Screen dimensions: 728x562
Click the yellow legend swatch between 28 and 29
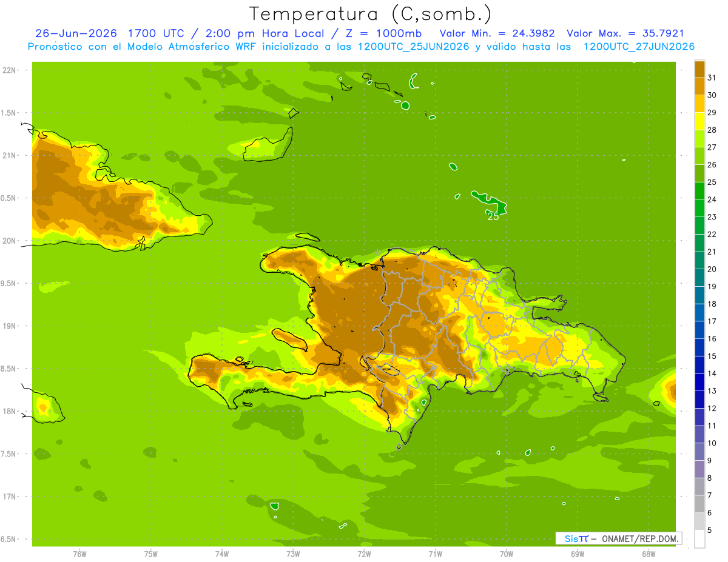(699, 121)
